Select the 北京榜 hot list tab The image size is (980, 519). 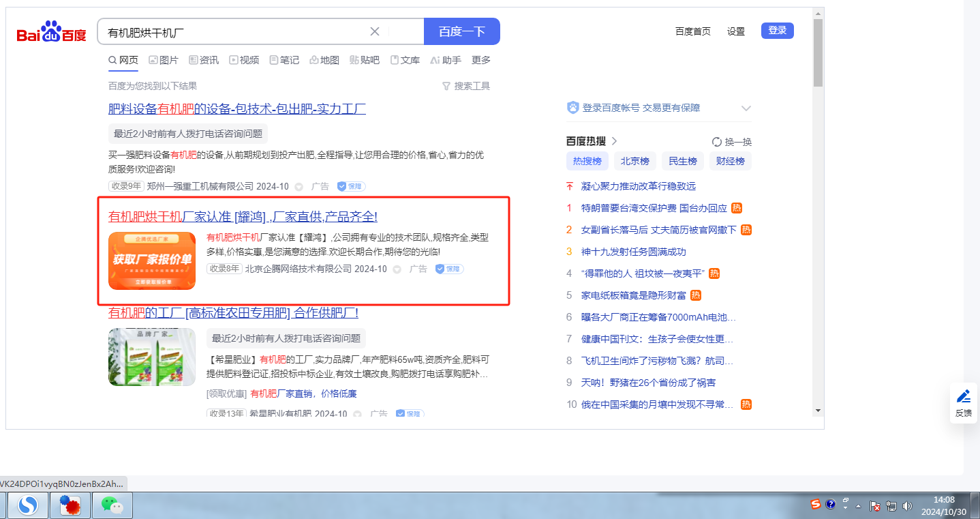[634, 162]
